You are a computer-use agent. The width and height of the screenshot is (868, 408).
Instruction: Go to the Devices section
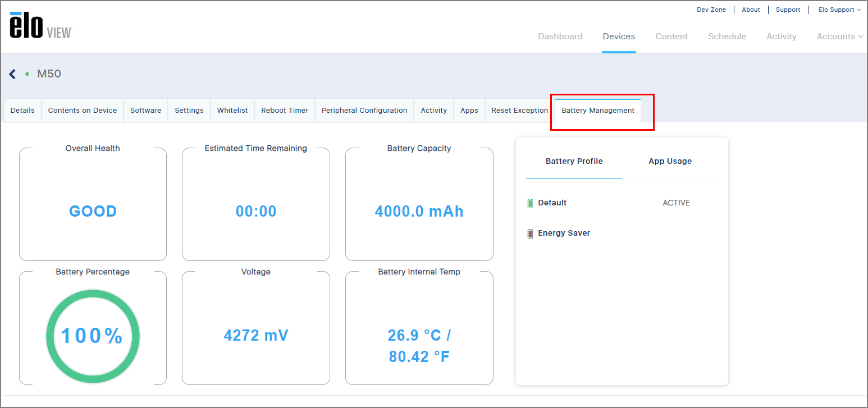pyautogui.click(x=619, y=36)
